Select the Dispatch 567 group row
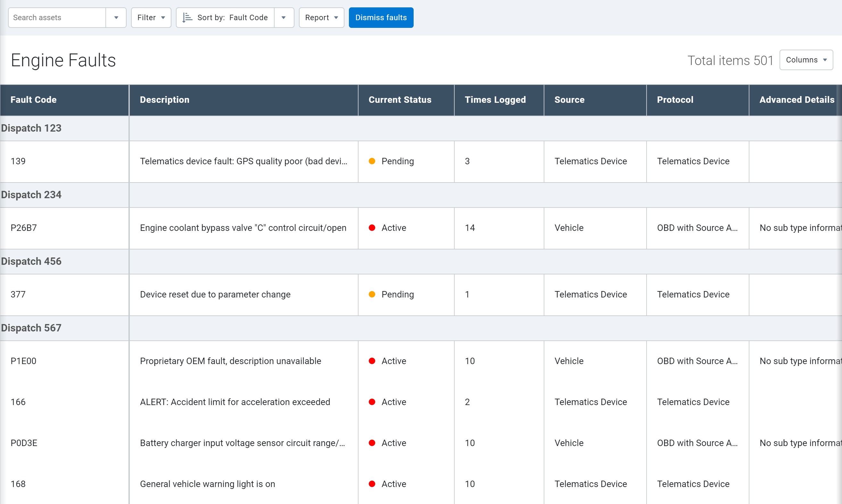The image size is (842, 504). (31, 328)
